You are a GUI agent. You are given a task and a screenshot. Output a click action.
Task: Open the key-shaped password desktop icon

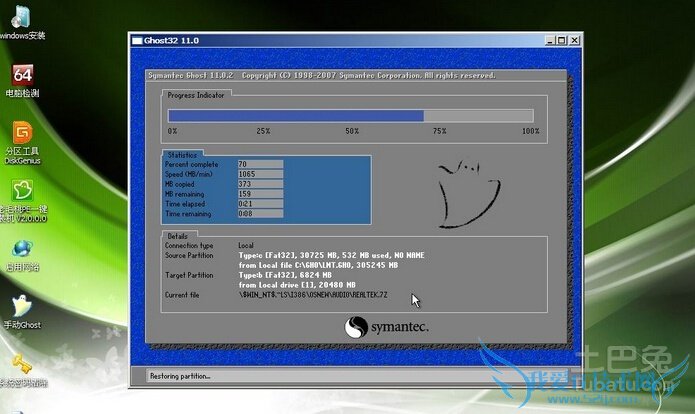(x=22, y=370)
